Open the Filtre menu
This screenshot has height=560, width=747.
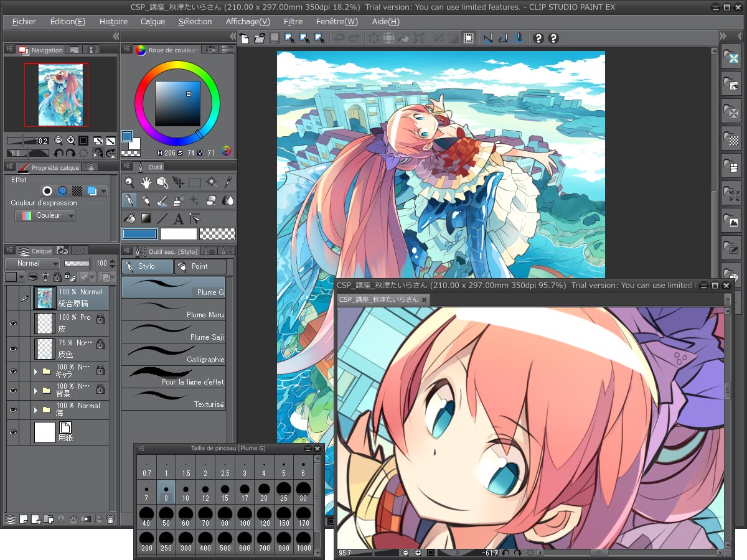[293, 21]
